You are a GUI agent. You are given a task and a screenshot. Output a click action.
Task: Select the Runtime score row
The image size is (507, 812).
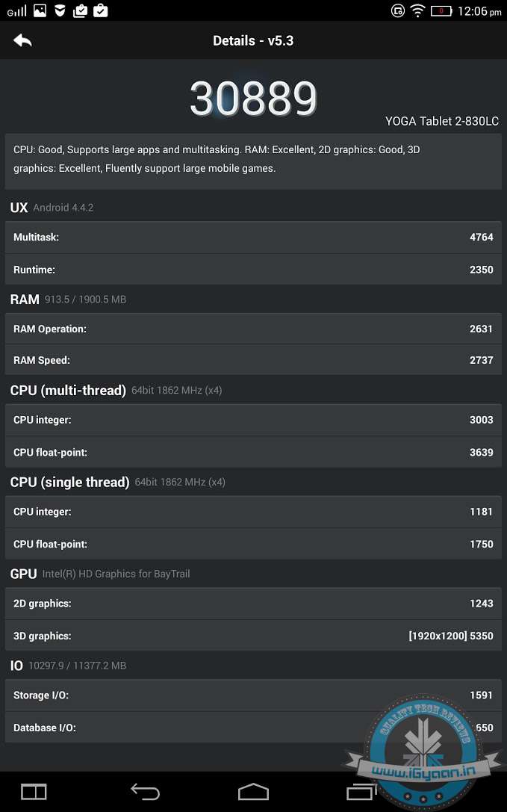(253, 270)
